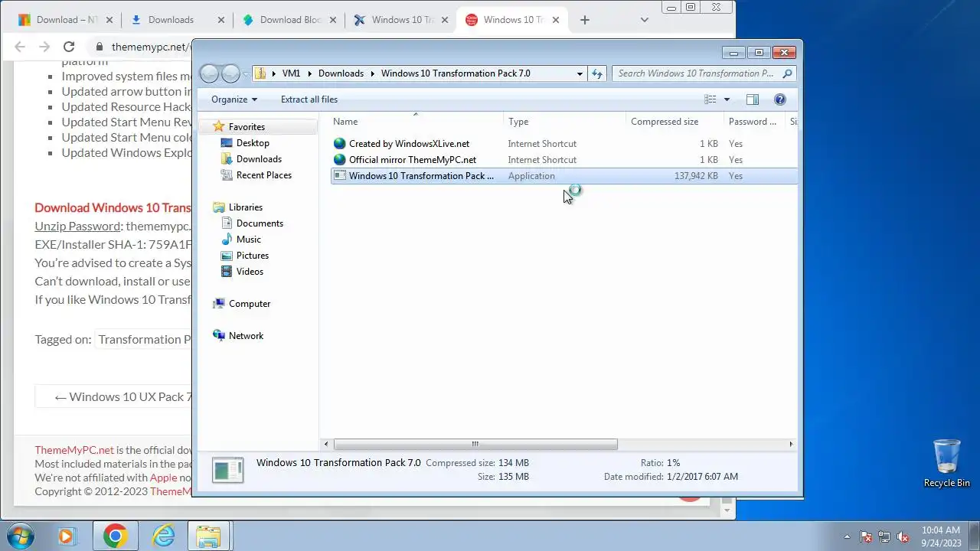
Task: Click the Explorer Back navigation button
Action: pos(209,73)
